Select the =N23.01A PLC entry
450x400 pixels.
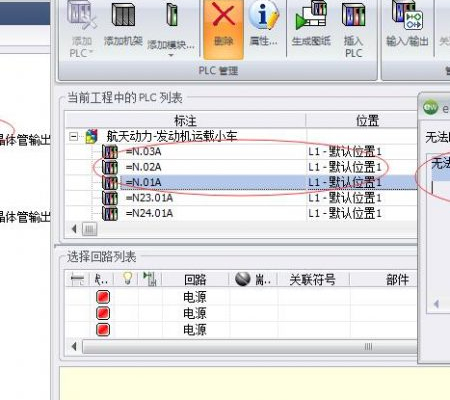[149, 198]
